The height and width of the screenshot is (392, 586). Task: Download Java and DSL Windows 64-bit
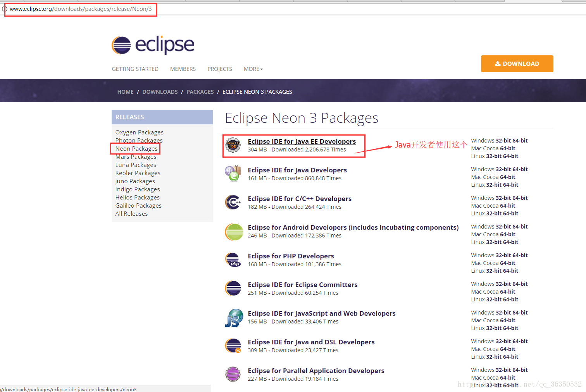point(520,341)
